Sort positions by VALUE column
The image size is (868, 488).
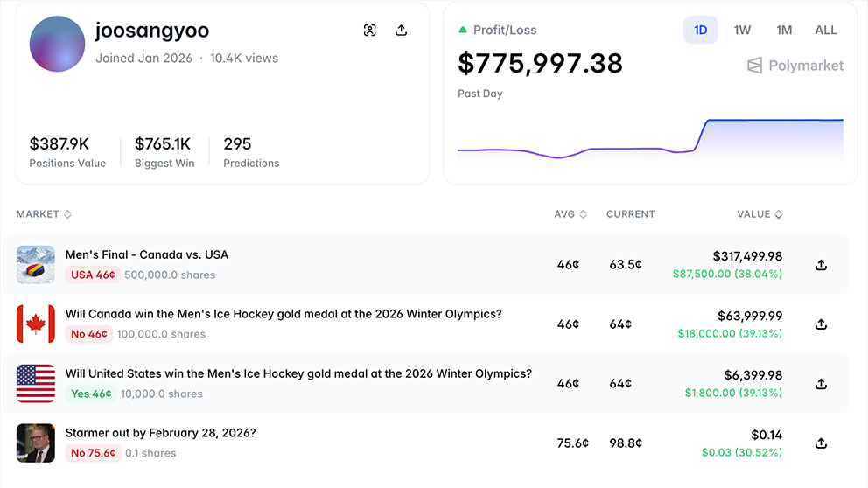(759, 214)
